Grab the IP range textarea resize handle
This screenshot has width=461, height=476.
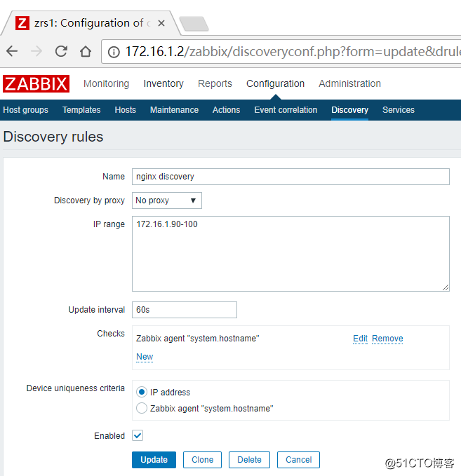click(446, 287)
